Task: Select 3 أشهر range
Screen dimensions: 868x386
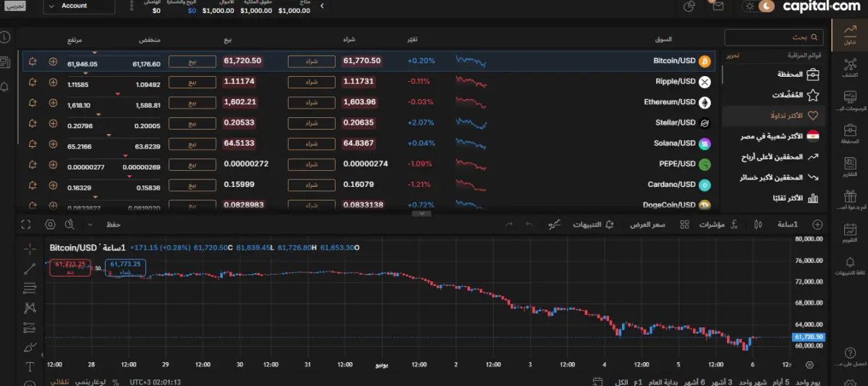Action: point(720,382)
